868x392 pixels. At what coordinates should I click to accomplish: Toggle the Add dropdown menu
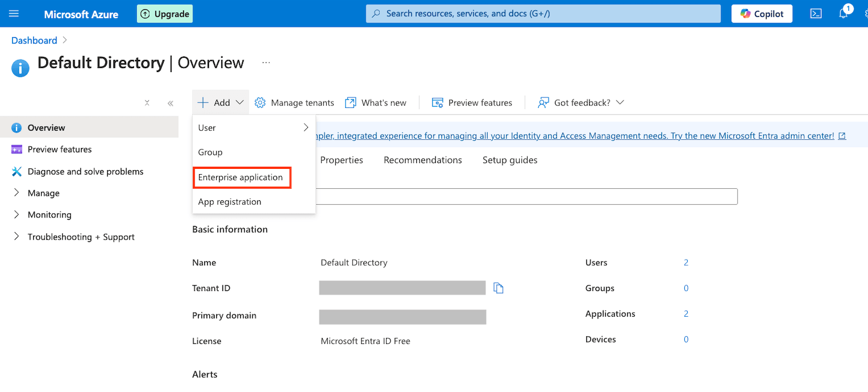click(x=221, y=103)
